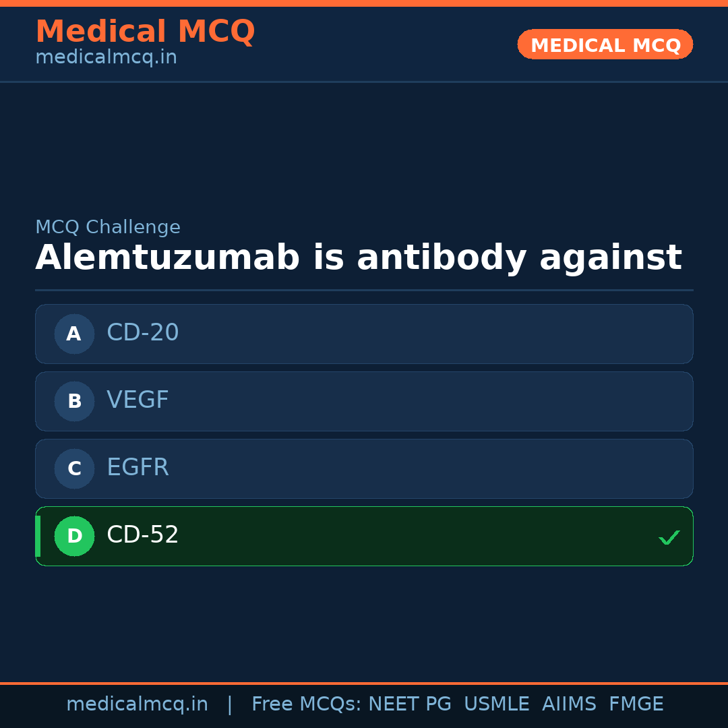Click the A letter circle badge
The height and width of the screenshot is (728, 728).
74,334
